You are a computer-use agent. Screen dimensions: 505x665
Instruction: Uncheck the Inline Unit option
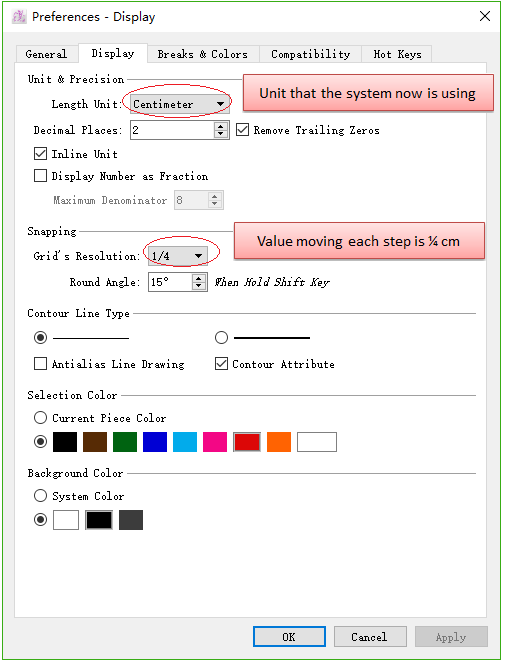pos(40,154)
